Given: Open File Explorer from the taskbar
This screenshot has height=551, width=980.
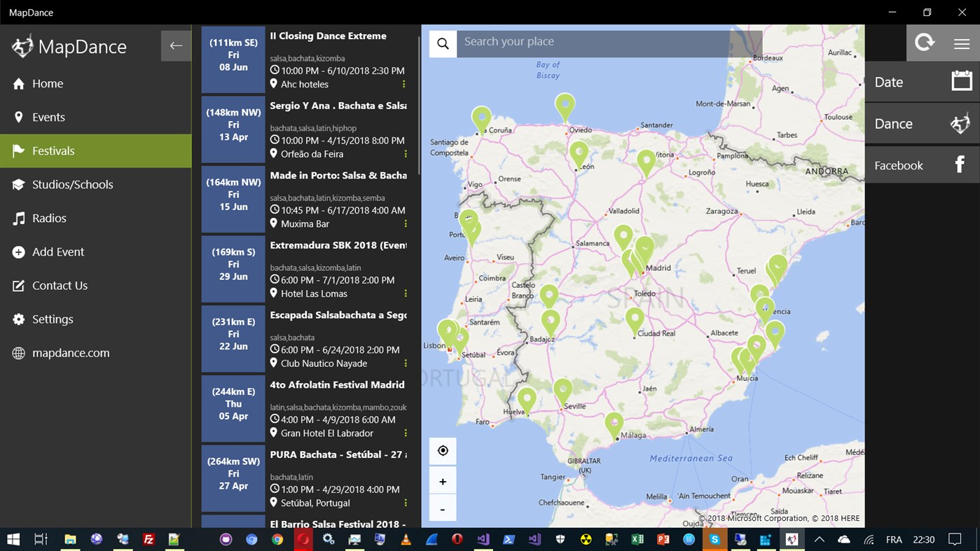Looking at the screenshot, I should pyautogui.click(x=70, y=539).
